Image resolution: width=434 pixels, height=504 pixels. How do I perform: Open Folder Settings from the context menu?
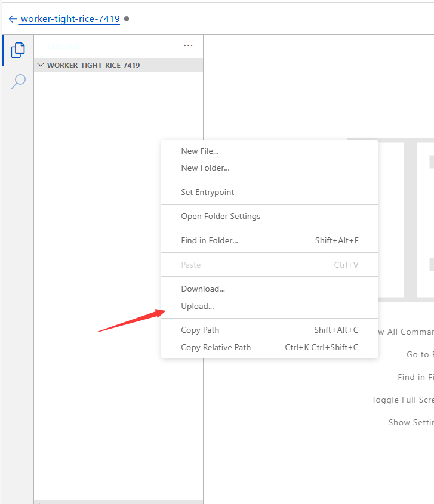pyautogui.click(x=221, y=217)
